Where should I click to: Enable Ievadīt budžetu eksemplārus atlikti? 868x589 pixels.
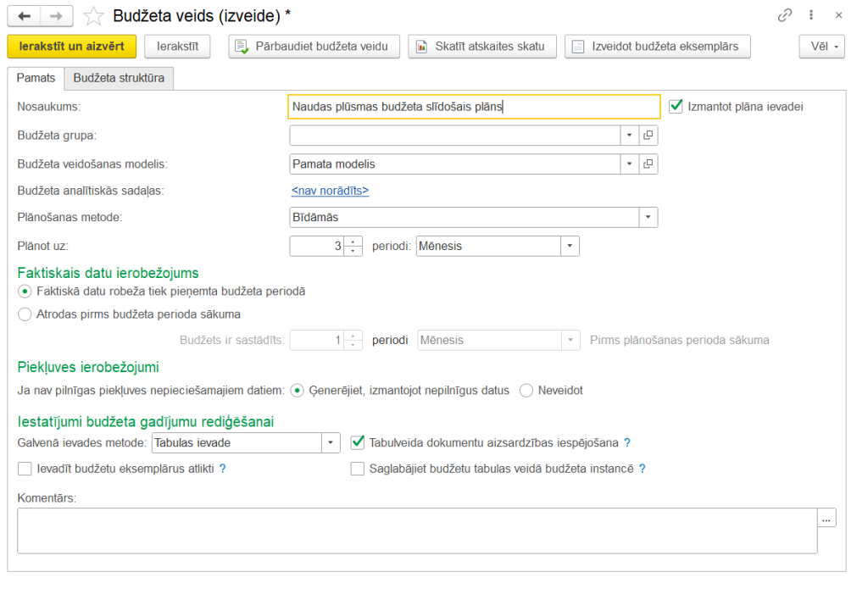pyautogui.click(x=25, y=469)
